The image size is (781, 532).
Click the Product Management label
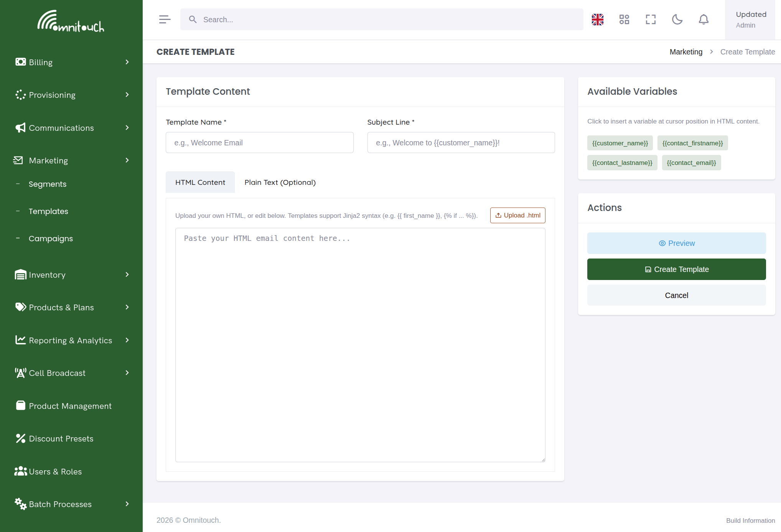point(70,406)
